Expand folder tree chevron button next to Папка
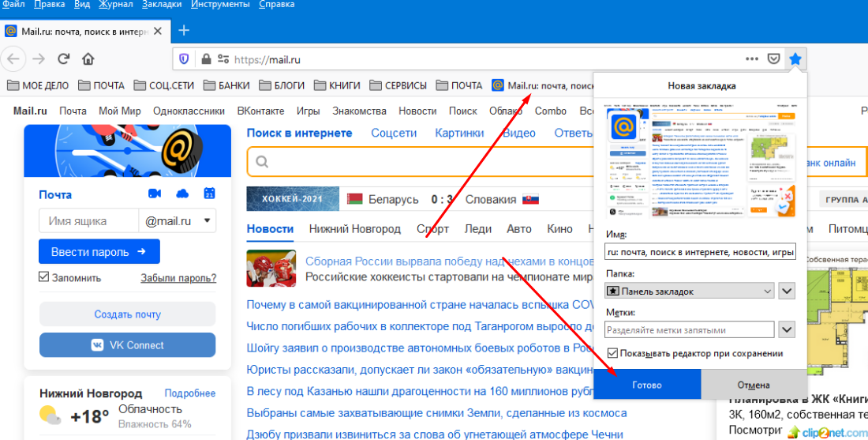The image size is (868, 440). 787,291
